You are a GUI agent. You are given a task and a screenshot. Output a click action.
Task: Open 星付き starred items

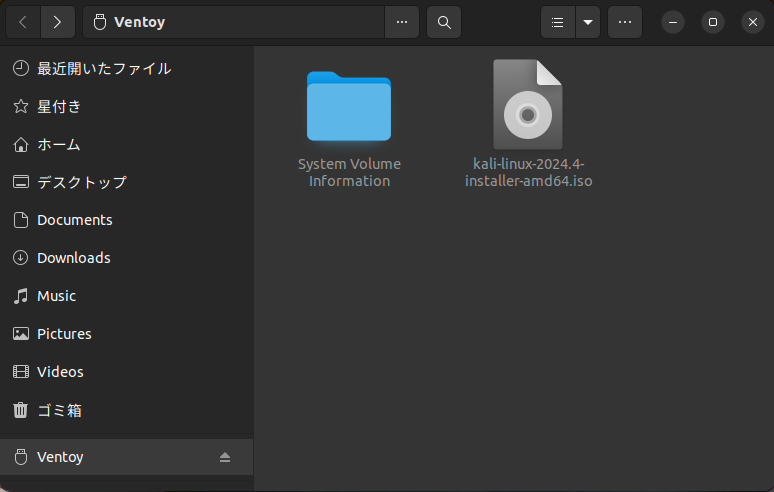coord(127,107)
